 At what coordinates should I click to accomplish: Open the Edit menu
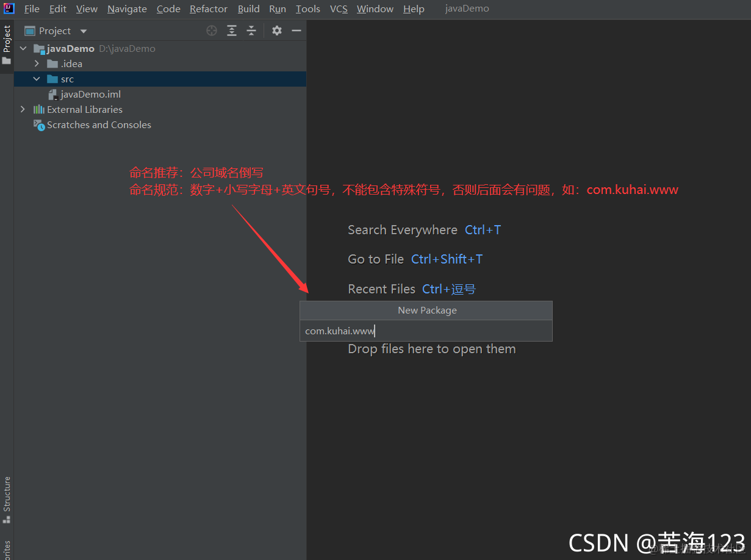tap(58, 9)
